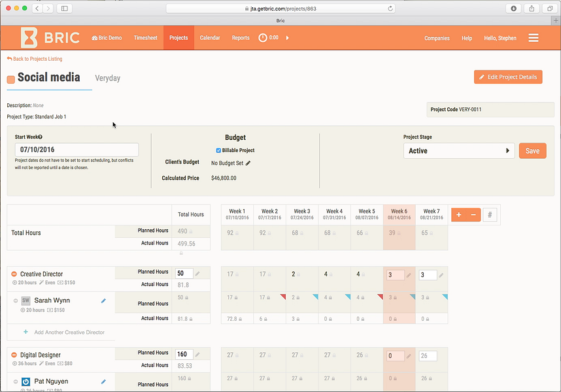The height and width of the screenshot is (392, 561).
Task: Click Add Another Creative Director
Action: [69, 333]
